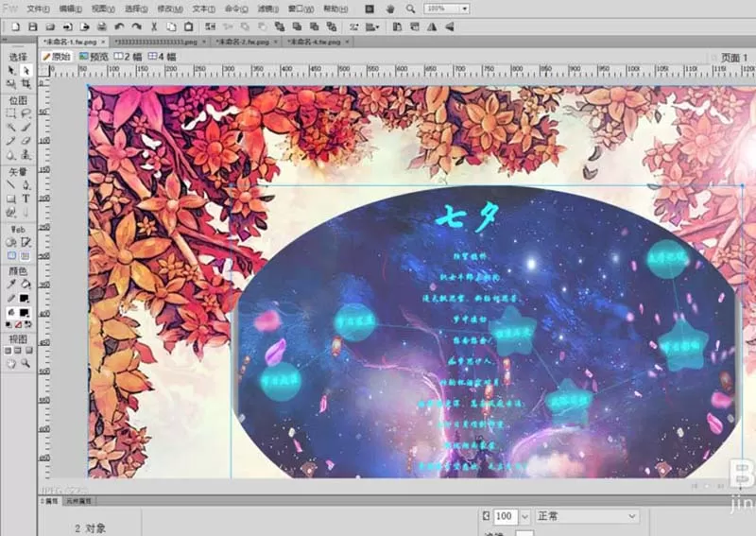
Task: Select the Eraser tool
Action: point(26,141)
